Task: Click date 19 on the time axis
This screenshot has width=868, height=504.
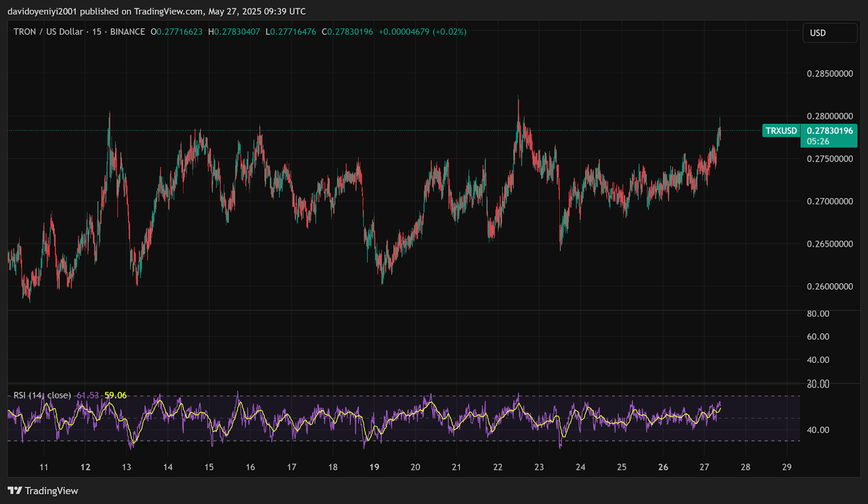Action: click(374, 467)
